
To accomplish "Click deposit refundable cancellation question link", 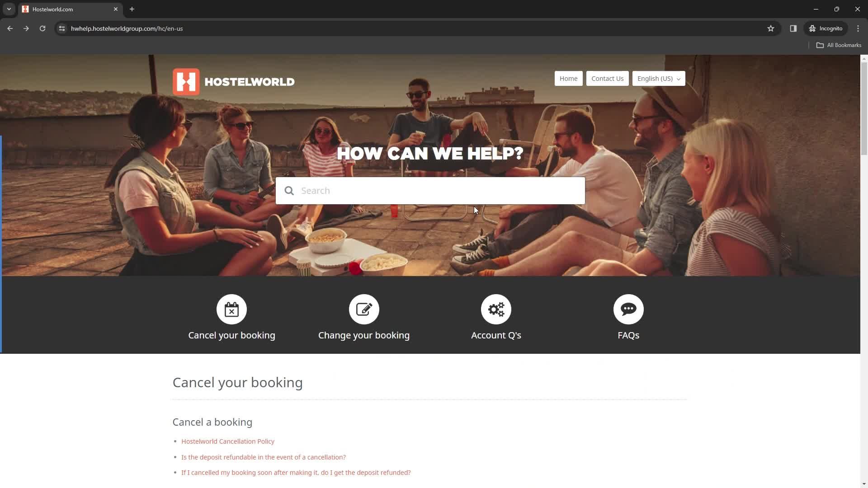I will (264, 457).
